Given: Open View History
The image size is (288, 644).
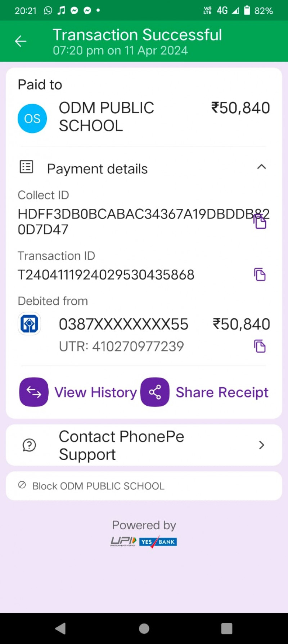Looking at the screenshot, I should [95, 392].
